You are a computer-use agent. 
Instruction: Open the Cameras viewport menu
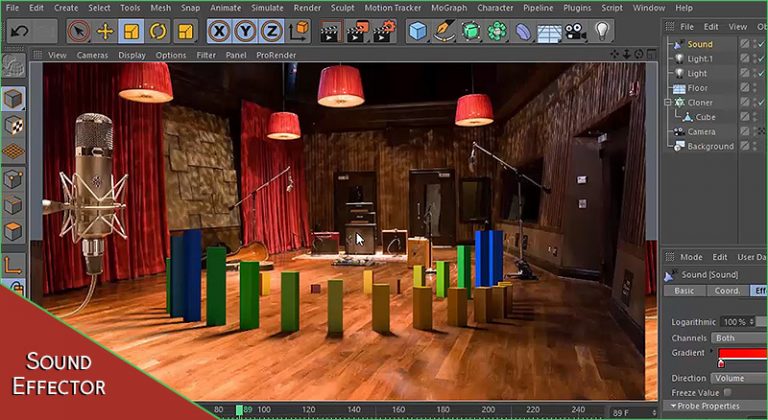tap(93, 55)
